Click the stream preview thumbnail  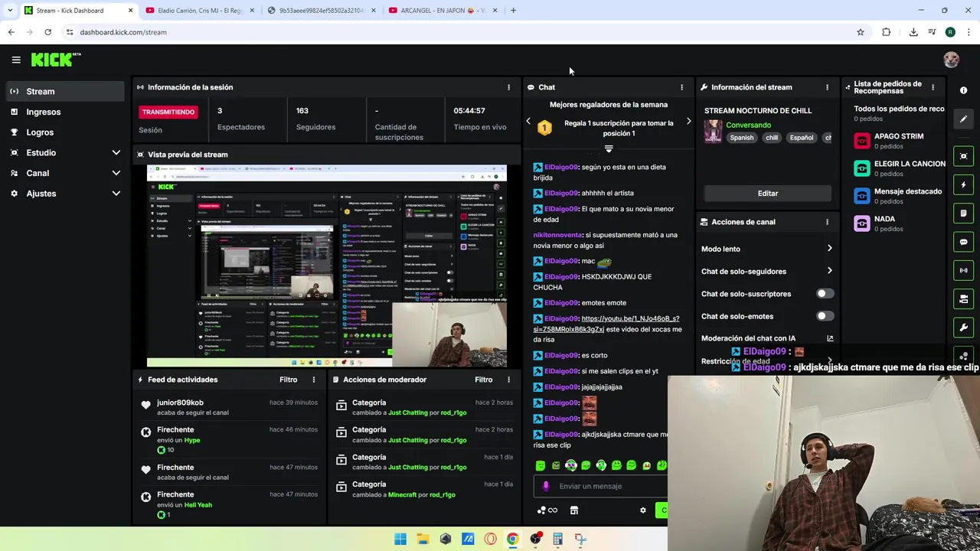point(327,266)
